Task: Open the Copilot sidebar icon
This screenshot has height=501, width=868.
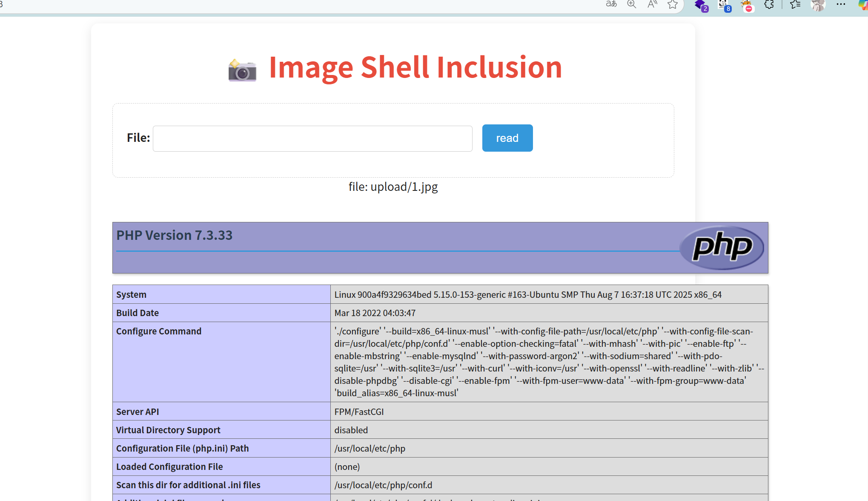Action: tap(863, 5)
